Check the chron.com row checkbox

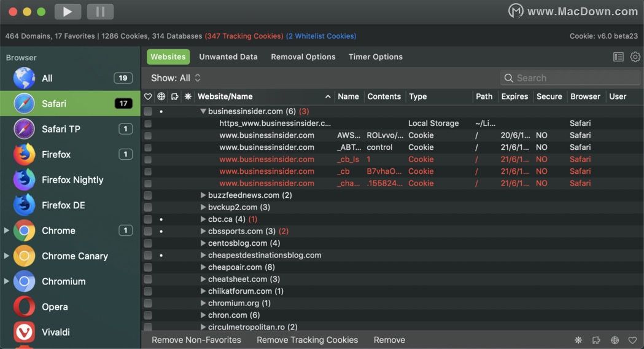coord(148,315)
